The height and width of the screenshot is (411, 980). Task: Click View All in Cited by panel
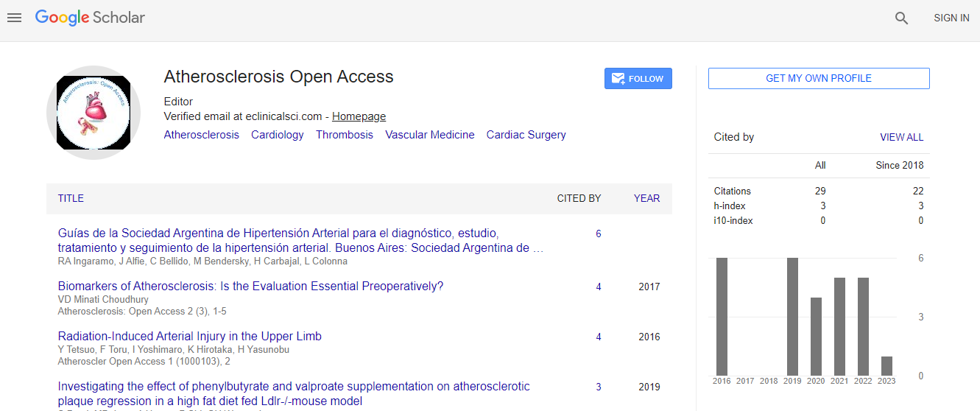tap(901, 137)
